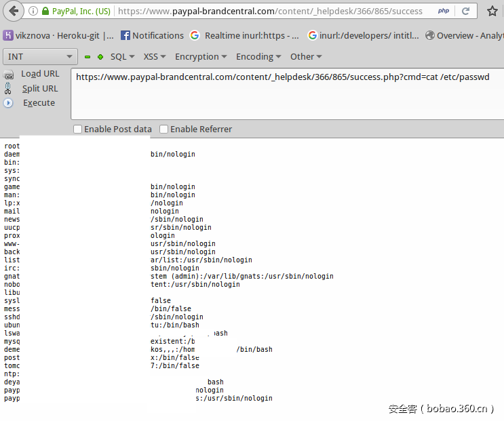Click the 'ar/list:/usr/sbin/nologin' output line
The width and height of the screenshot is (504, 421).
[201, 260]
